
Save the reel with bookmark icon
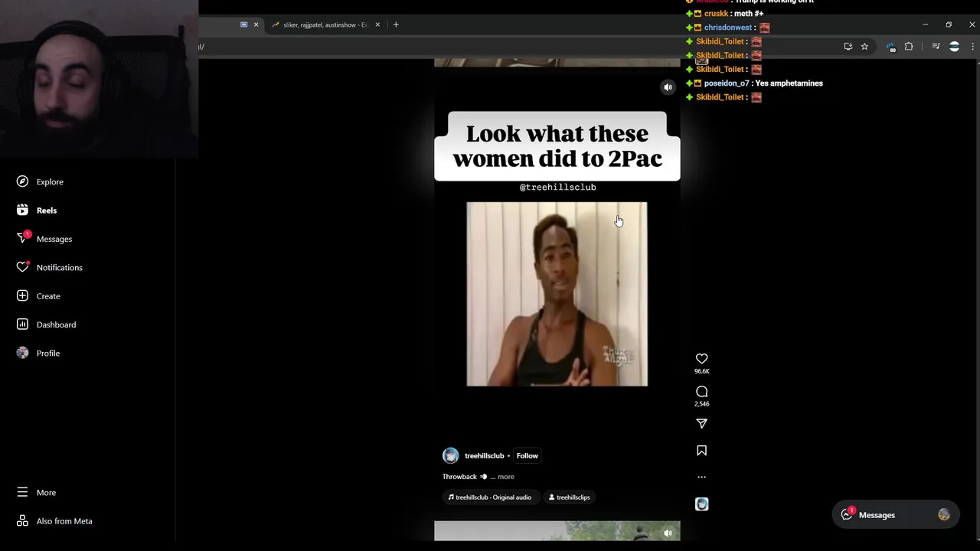pyautogui.click(x=701, y=451)
